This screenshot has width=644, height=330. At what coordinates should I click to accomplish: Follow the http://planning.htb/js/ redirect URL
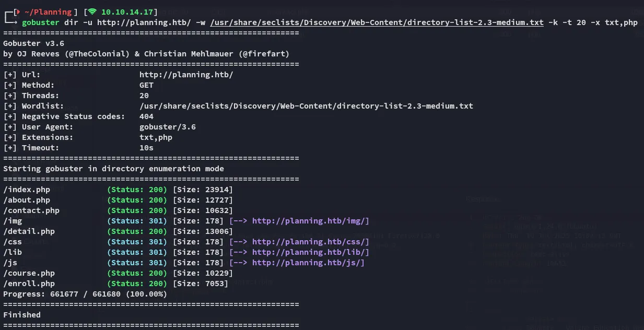[308, 263]
